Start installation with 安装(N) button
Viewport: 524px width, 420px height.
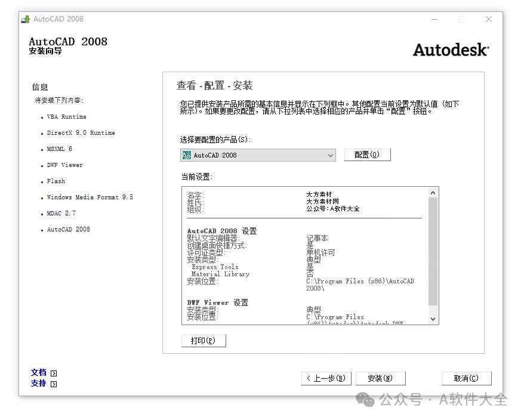pyautogui.click(x=380, y=378)
